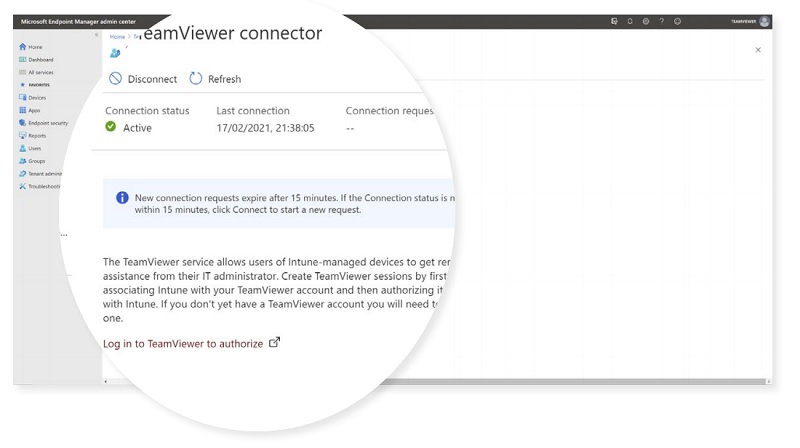Open notifications bell in the top bar
The width and height of the screenshot is (800, 448).
coord(630,21)
